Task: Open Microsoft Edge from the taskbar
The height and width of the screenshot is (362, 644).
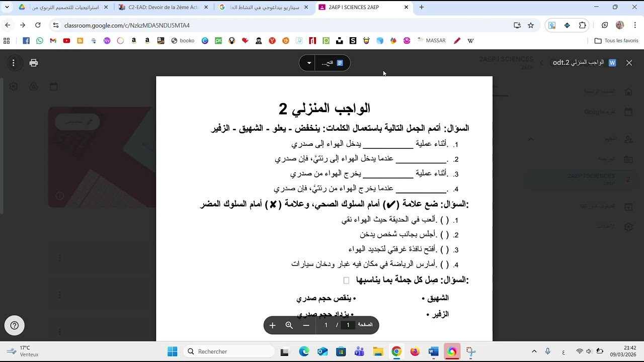Action: click(304, 351)
